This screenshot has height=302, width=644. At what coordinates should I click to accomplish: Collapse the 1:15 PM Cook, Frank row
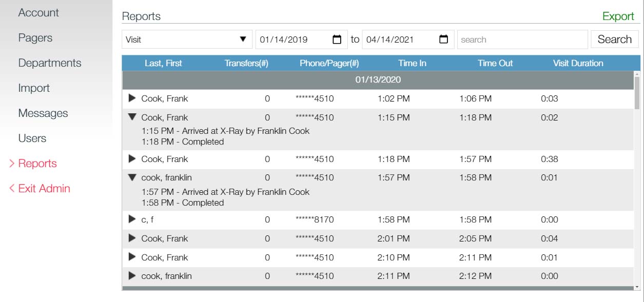point(132,117)
